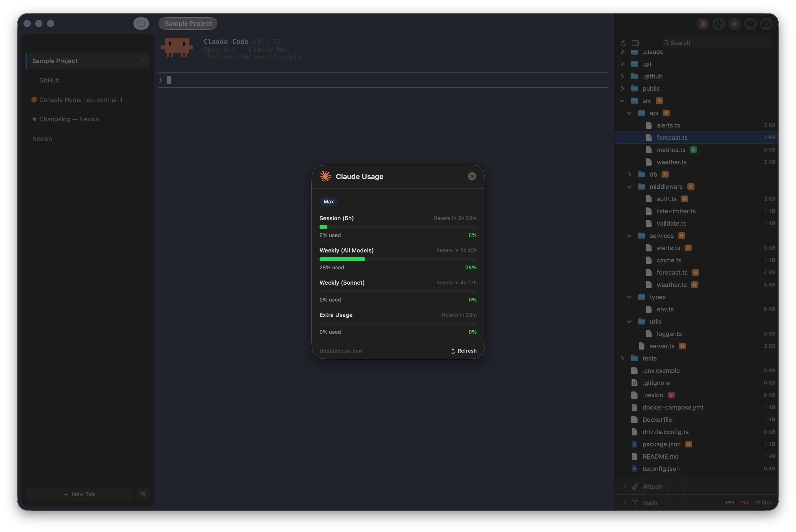Open the package.json file icon
Image resolution: width=796 pixels, height=532 pixels.
pyautogui.click(x=634, y=444)
